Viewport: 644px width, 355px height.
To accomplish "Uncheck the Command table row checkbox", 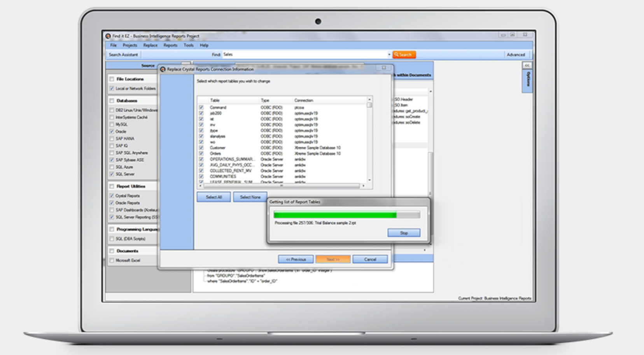I will tap(201, 107).
